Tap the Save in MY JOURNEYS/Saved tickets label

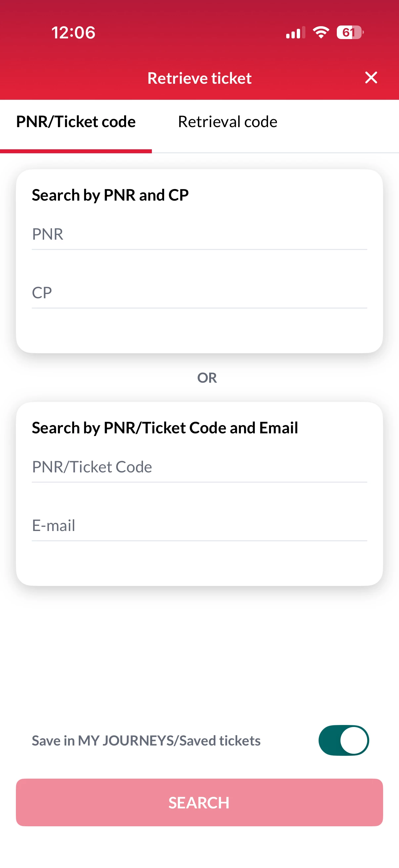[146, 741]
